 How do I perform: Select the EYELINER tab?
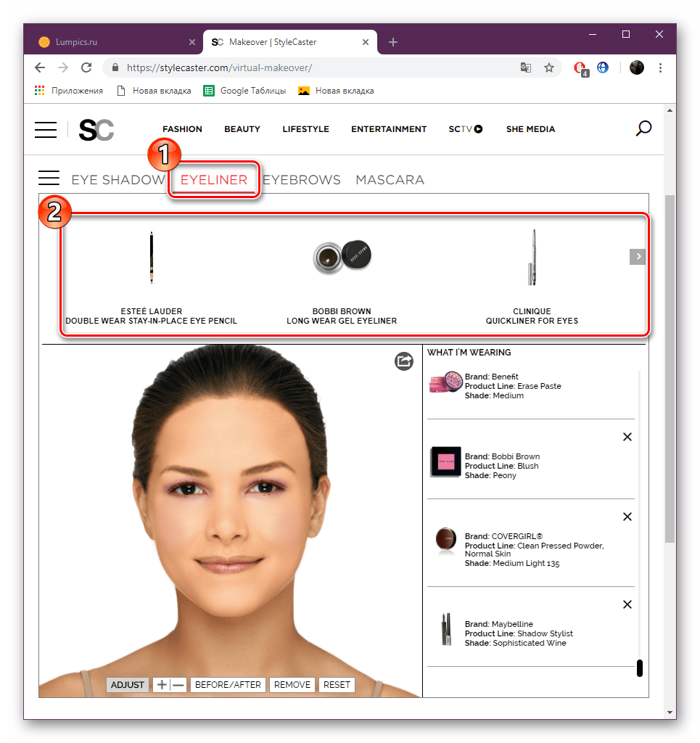[214, 180]
